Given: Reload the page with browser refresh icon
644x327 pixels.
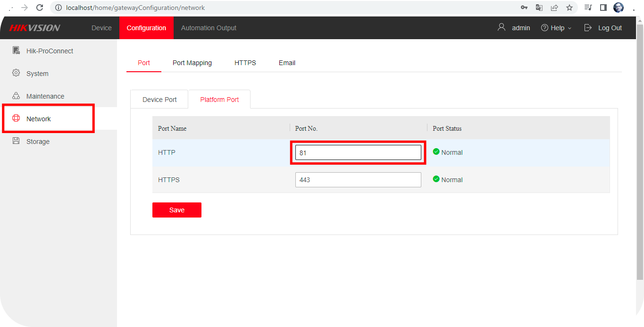Looking at the screenshot, I should tap(40, 8).
